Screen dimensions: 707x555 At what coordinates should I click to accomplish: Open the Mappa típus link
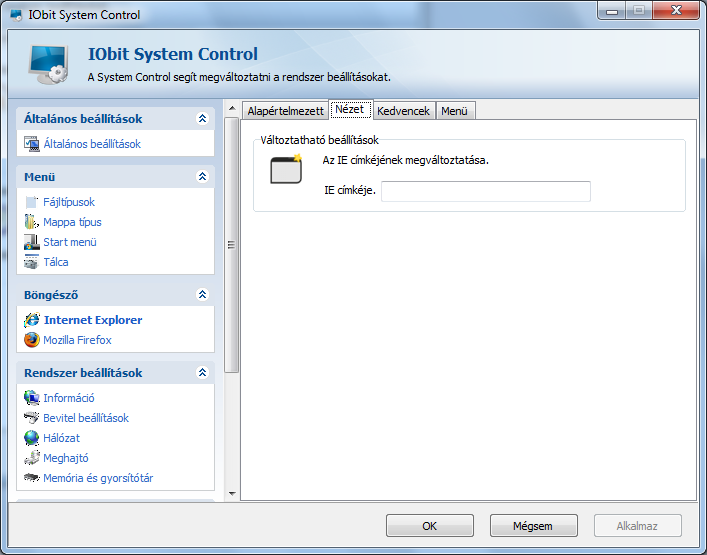[x=72, y=222]
